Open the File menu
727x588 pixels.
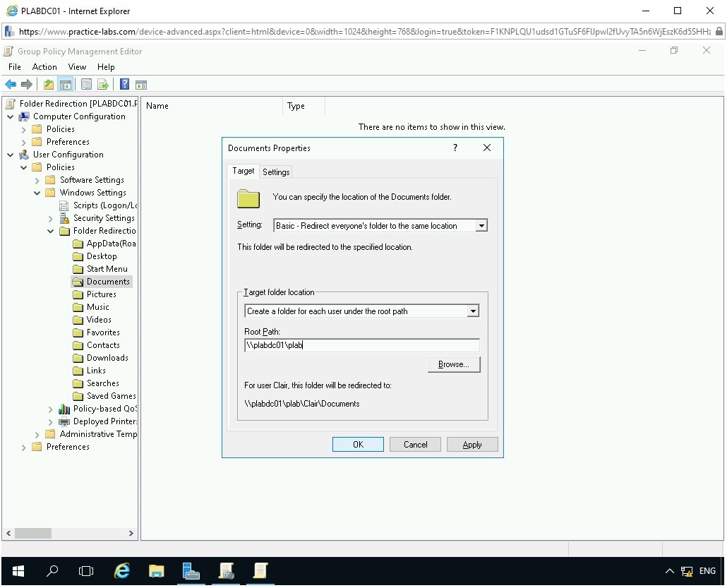(14, 67)
